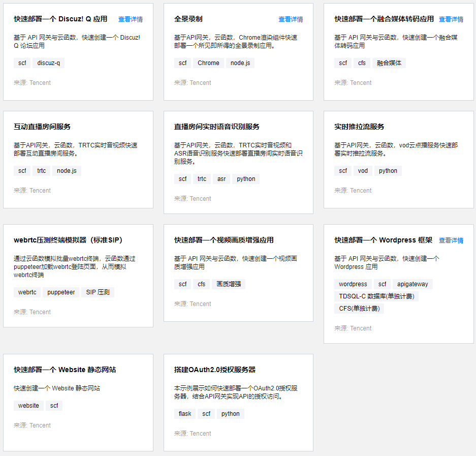This screenshot has height=456, width=476.
Task: Click python tag in 语音识别服务 card
Action: pyautogui.click(x=246, y=179)
